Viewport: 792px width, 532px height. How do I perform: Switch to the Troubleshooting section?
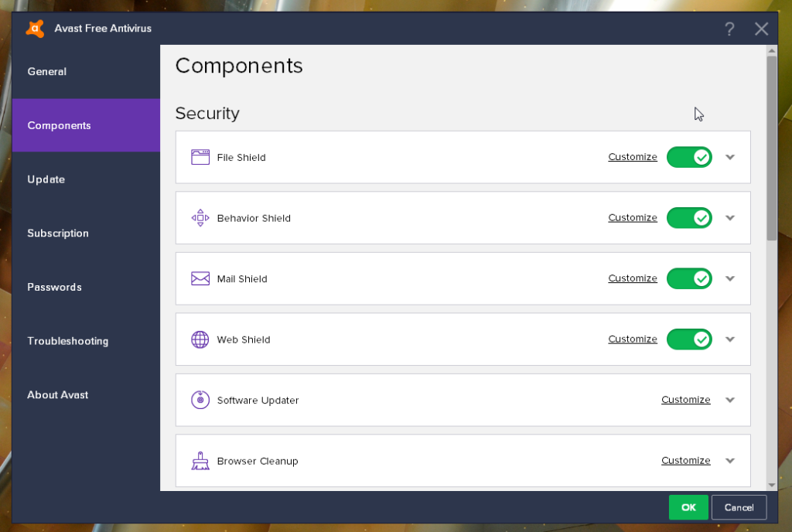click(67, 341)
